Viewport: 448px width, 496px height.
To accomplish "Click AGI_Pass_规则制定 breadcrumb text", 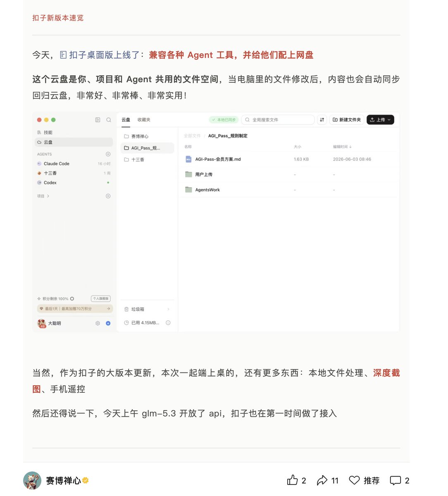I will coord(228,136).
